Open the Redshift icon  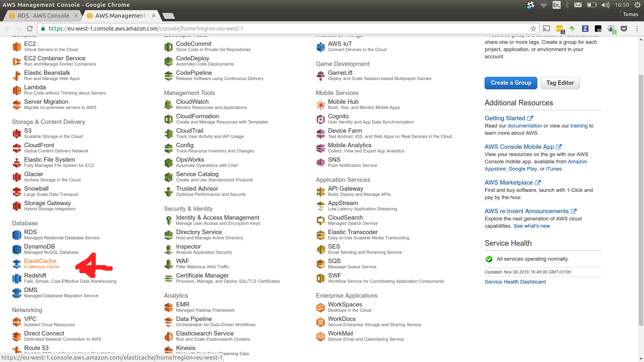pos(17,278)
